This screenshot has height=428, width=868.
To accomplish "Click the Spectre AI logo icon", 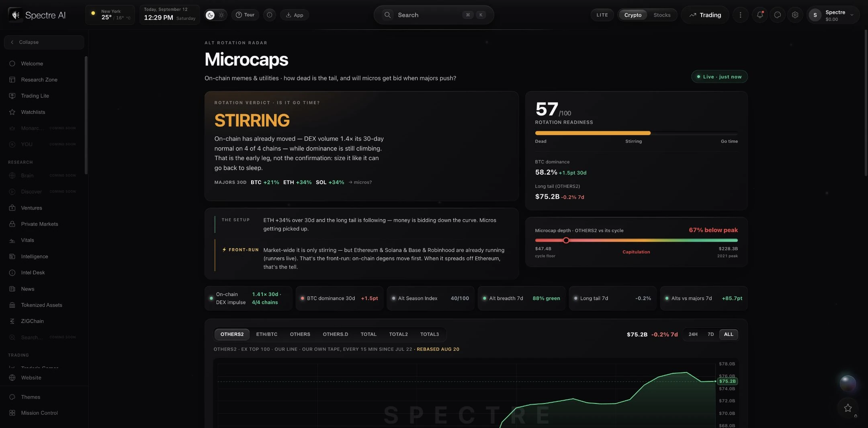I will pyautogui.click(x=16, y=15).
